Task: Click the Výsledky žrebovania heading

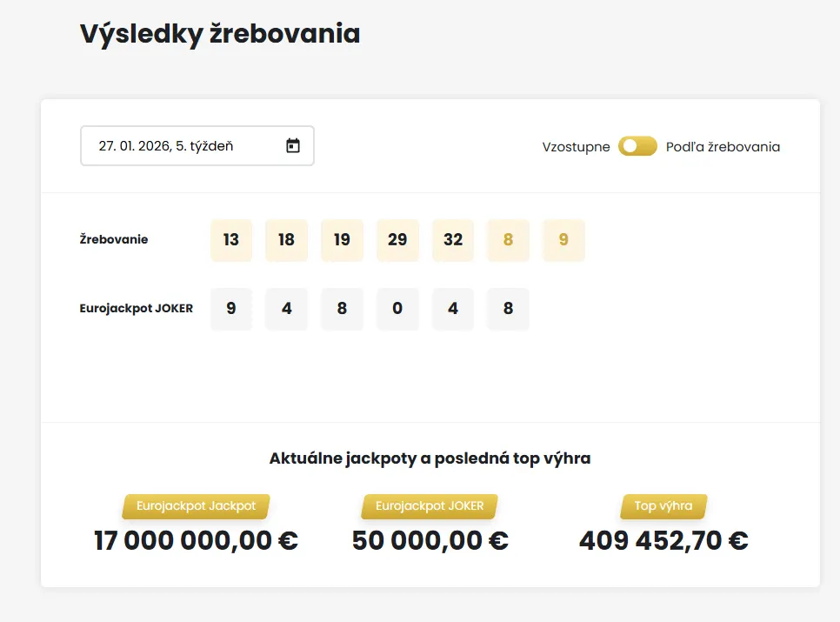Action: pyautogui.click(x=220, y=33)
